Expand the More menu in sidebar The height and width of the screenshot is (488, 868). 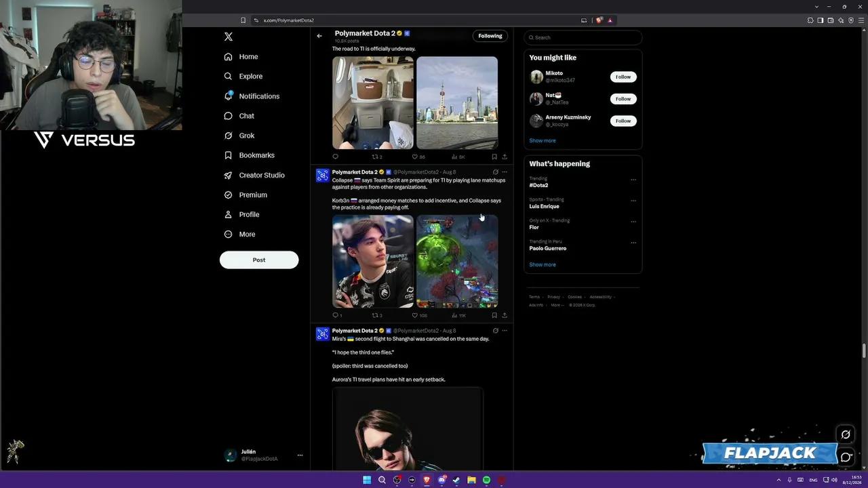(239, 234)
